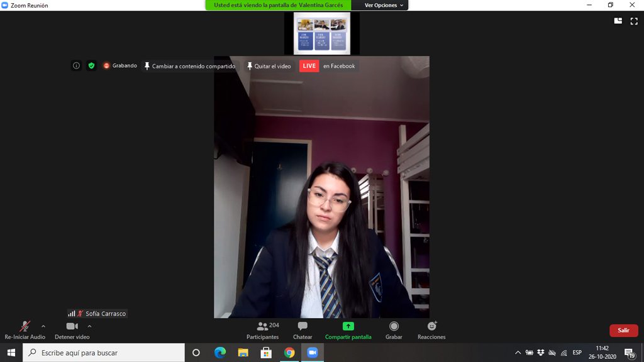Open the Ver Opciones dropdown

(384, 5)
